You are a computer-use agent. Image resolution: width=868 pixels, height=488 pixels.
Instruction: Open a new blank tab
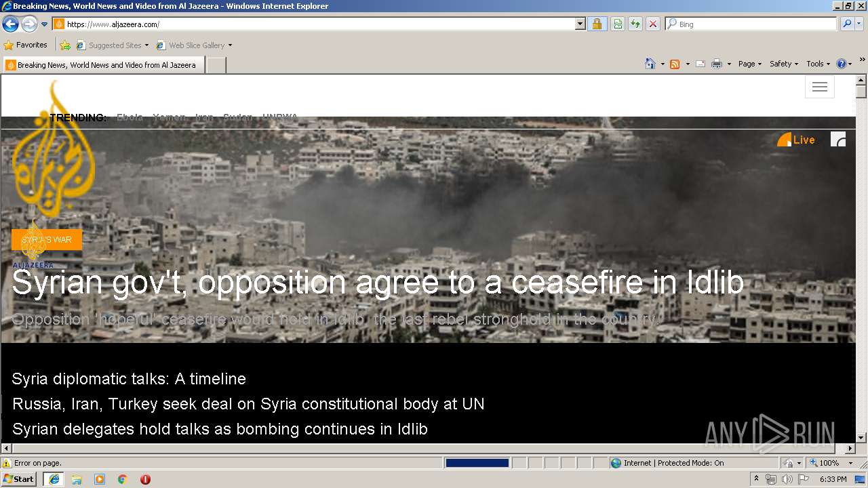216,65
